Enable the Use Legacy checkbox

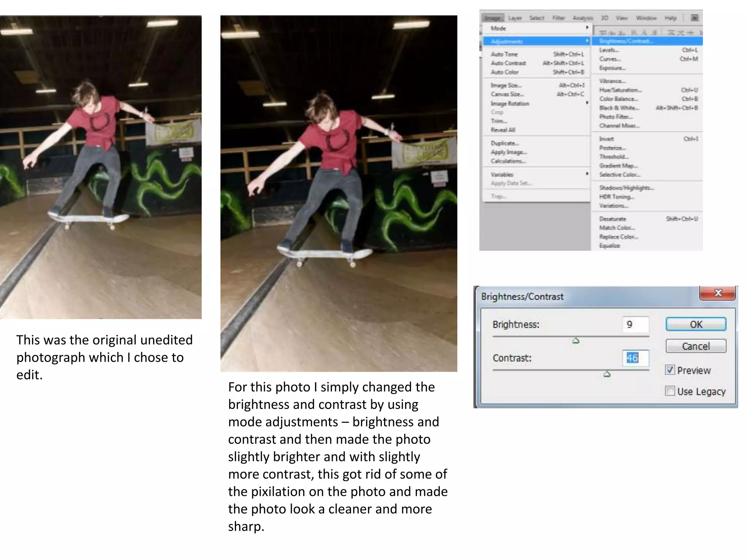click(x=670, y=391)
